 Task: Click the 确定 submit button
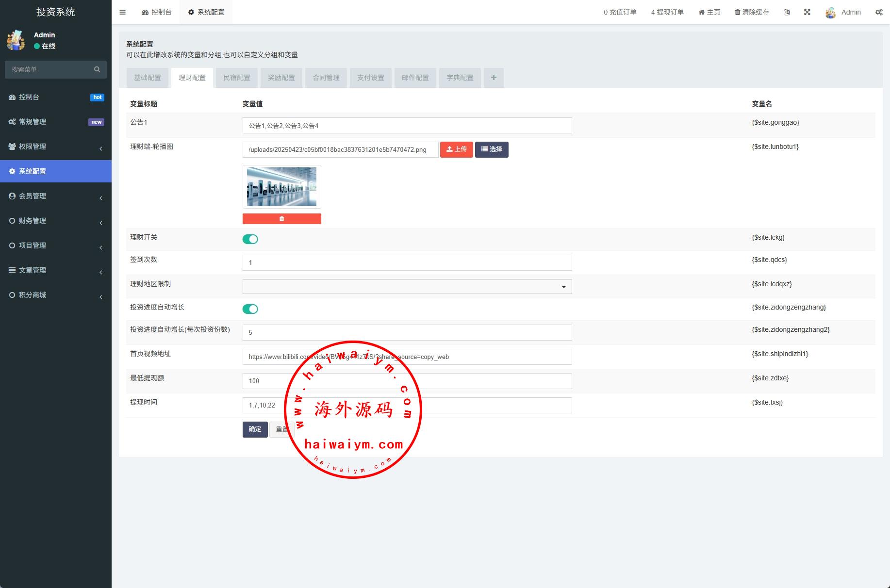tap(255, 429)
